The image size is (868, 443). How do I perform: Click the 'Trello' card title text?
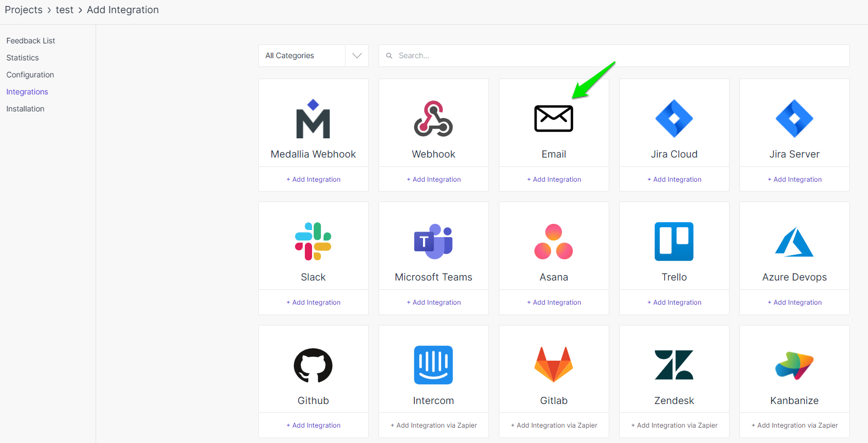click(674, 277)
